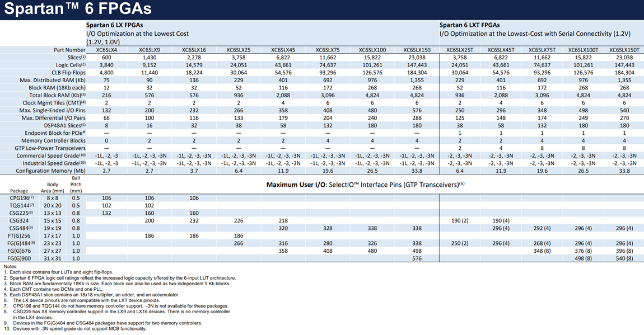Select the "DSP48A1 Slices" row label
The width and height of the screenshot is (644, 335).
(x=65, y=125)
